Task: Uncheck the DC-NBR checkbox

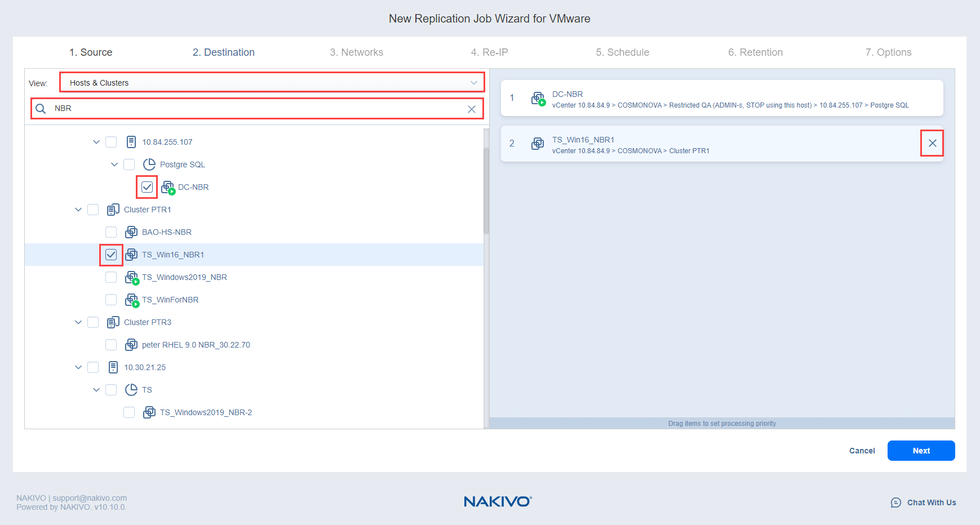Action: [147, 187]
